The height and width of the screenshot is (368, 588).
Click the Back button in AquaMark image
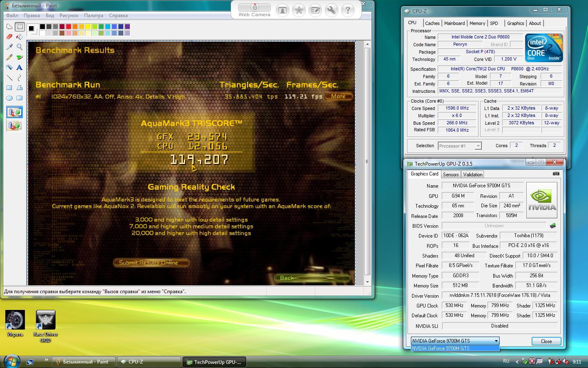(312, 278)
